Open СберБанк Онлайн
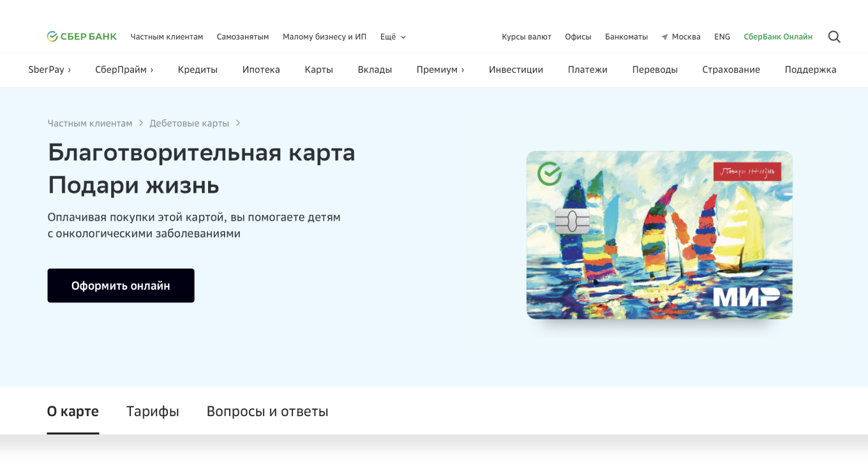This screenshot has height=476, width=868. coord(778,36)
